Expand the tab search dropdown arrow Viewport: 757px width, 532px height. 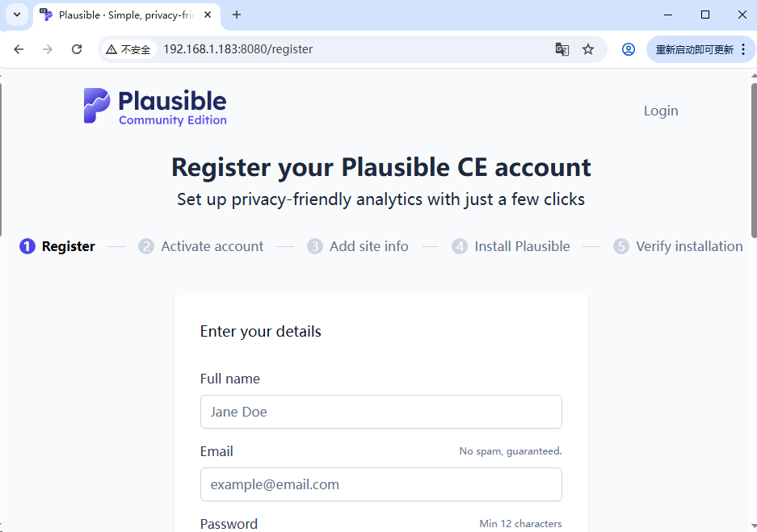click(x=17, y=15)
